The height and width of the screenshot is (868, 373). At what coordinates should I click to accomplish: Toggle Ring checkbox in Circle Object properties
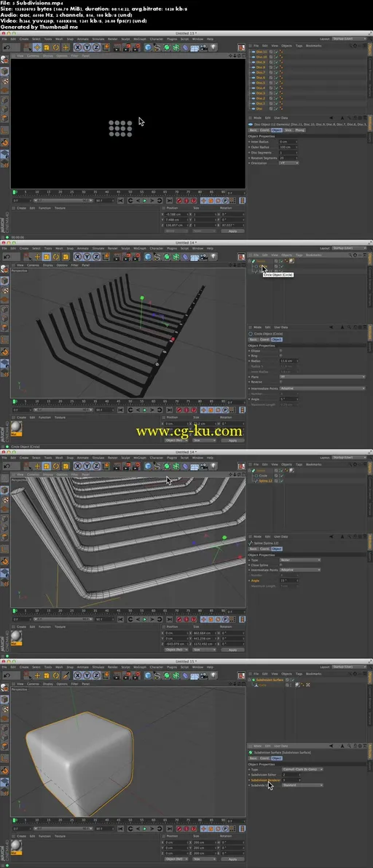tap(280, 355)
